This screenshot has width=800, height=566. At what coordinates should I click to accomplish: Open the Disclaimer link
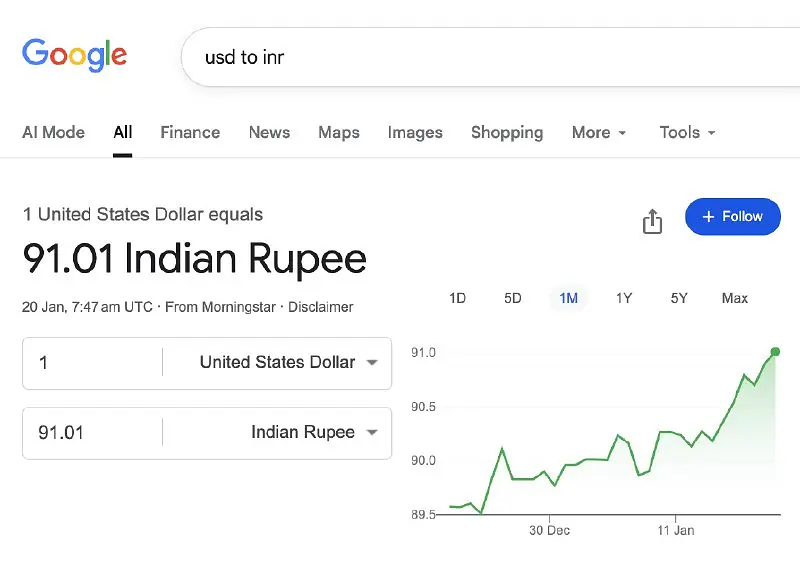tap(320, 307)
